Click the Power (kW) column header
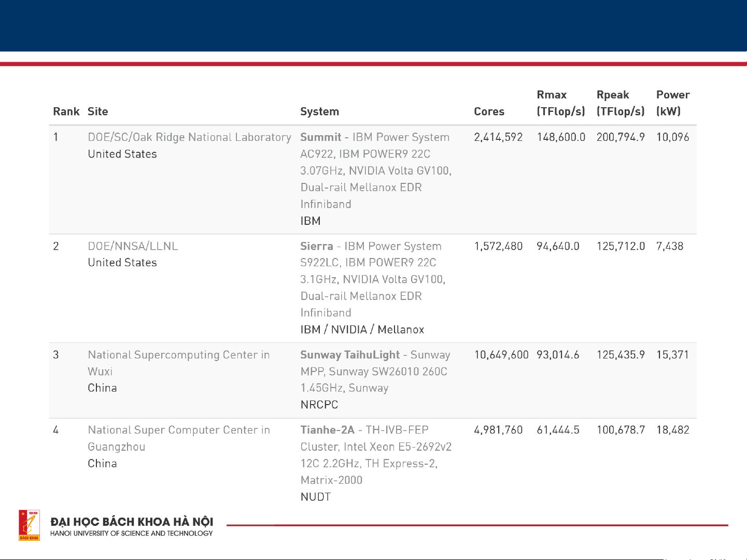This screenshot has height=560, width=747. (x=672, y=103)
